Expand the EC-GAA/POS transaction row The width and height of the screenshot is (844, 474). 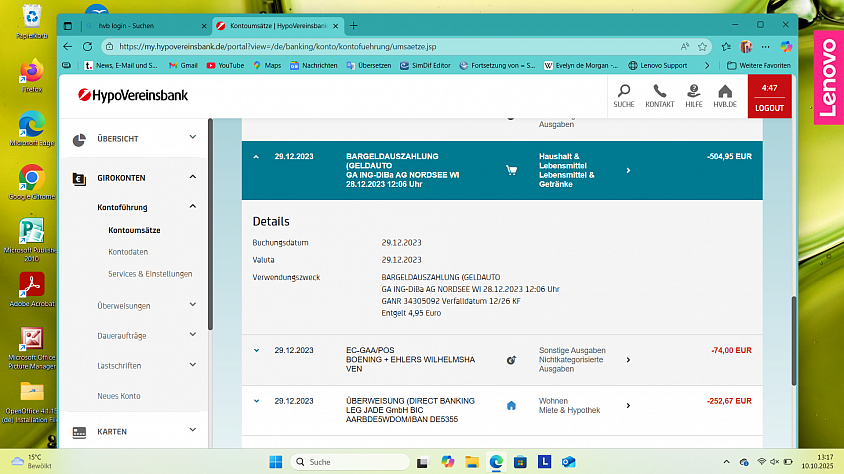click(x=256, y=350)
